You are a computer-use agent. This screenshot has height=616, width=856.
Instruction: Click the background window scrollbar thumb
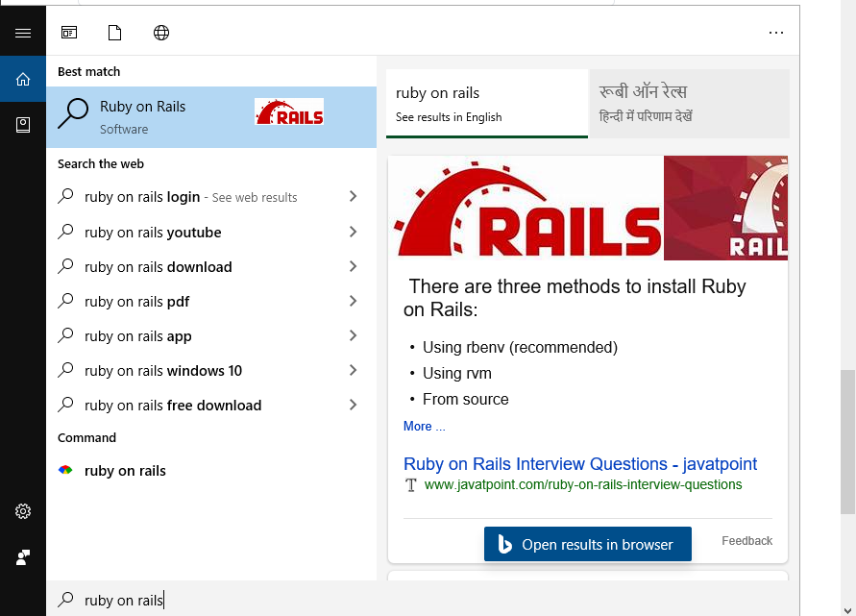(847, 441)
